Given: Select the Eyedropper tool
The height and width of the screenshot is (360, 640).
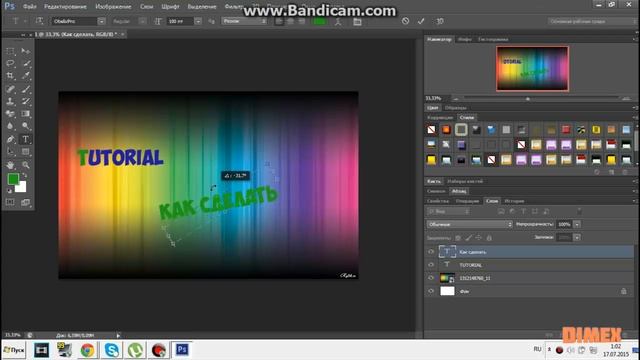Looking at the screenshot, I should 26,76.
